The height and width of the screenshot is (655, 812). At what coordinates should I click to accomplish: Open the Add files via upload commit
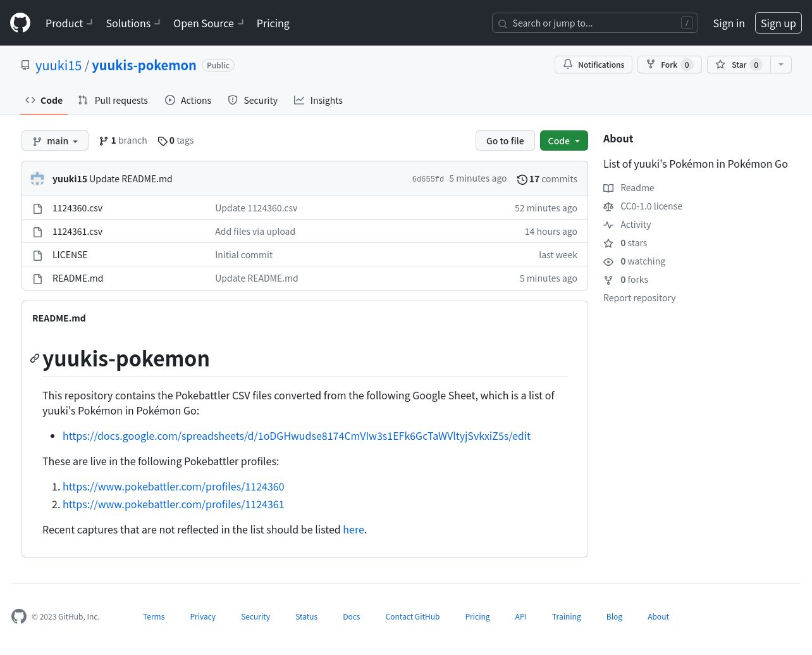tap(255, 232)
